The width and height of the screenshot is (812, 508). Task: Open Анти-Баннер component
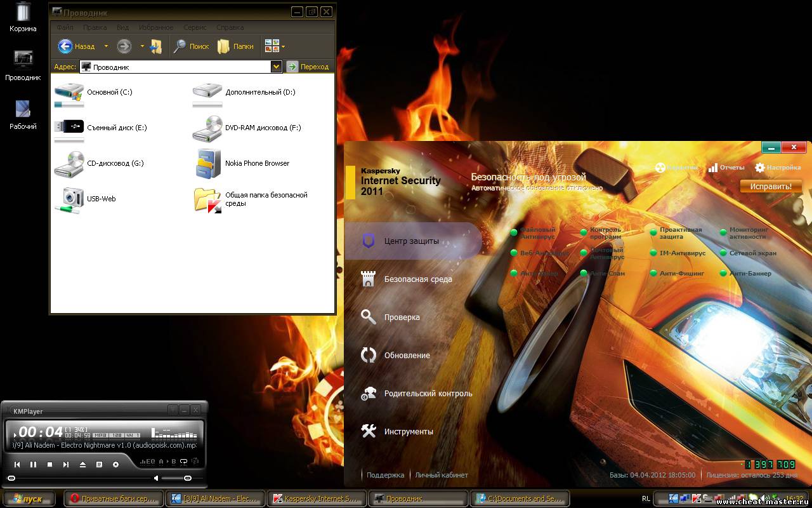point(746,274)
